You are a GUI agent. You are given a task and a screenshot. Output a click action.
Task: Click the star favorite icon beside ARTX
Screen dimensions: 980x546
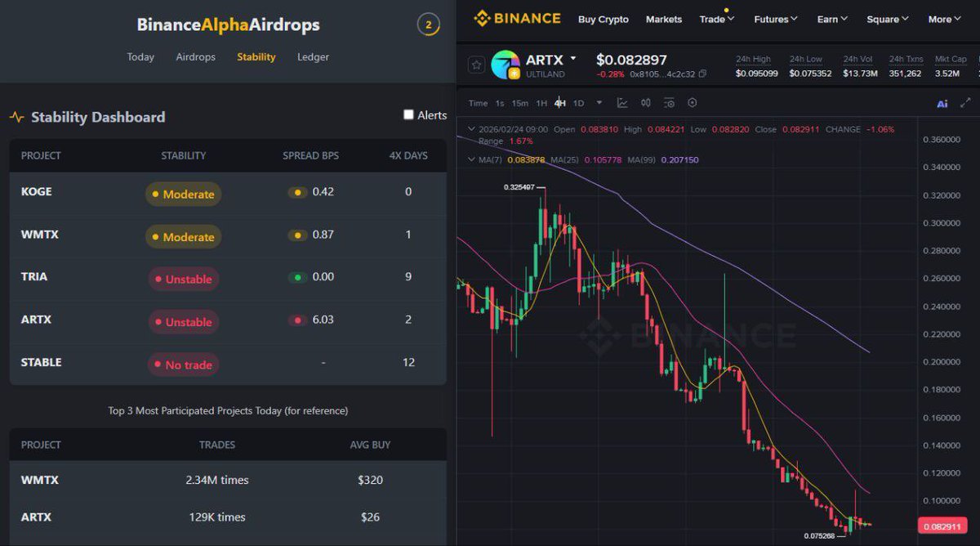point(476,65)
